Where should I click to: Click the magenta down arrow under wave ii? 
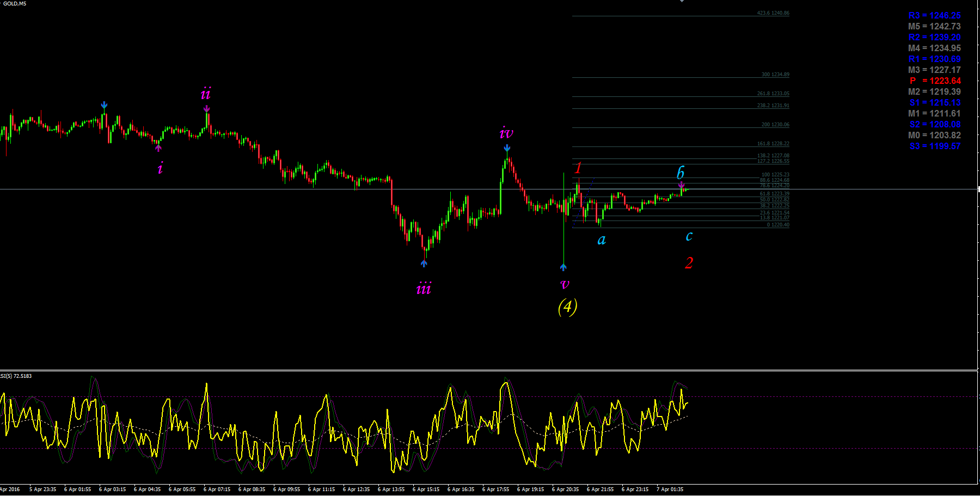207,109
